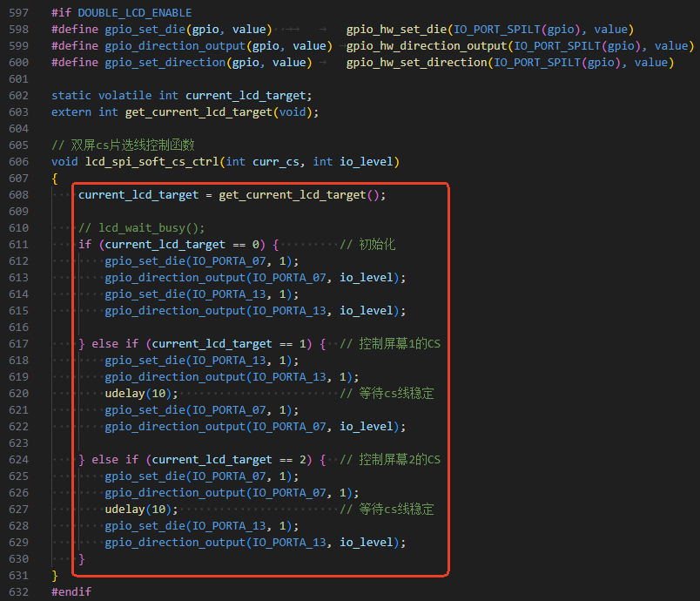Click closing brace on line 631
The height and width of the screenshot is (601, 700).
(x=55, y=576)
